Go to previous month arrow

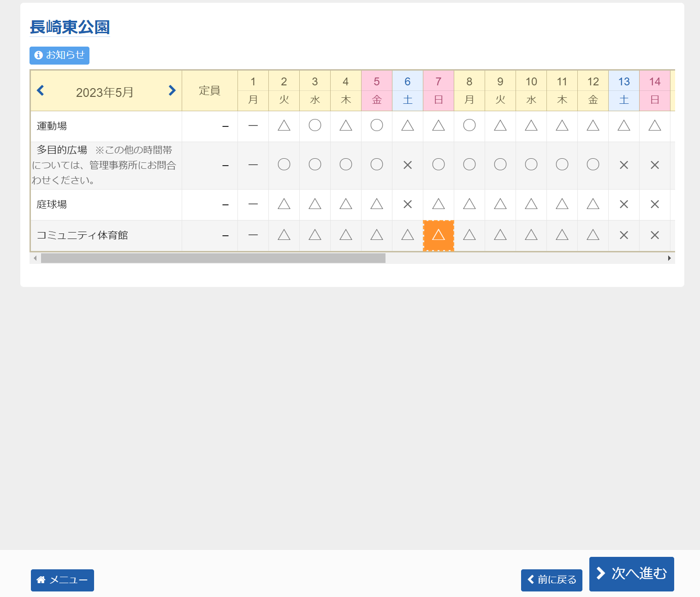point(41,90)
